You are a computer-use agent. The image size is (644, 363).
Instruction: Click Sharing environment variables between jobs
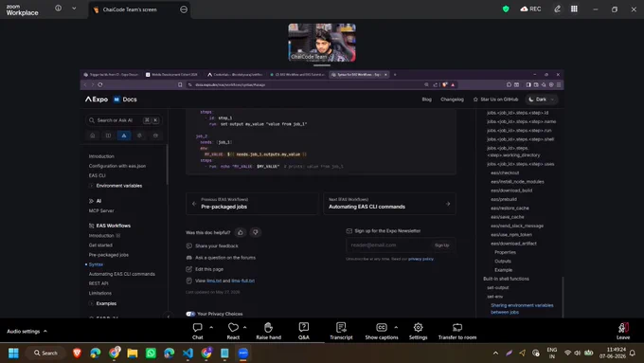coord(522,309)
